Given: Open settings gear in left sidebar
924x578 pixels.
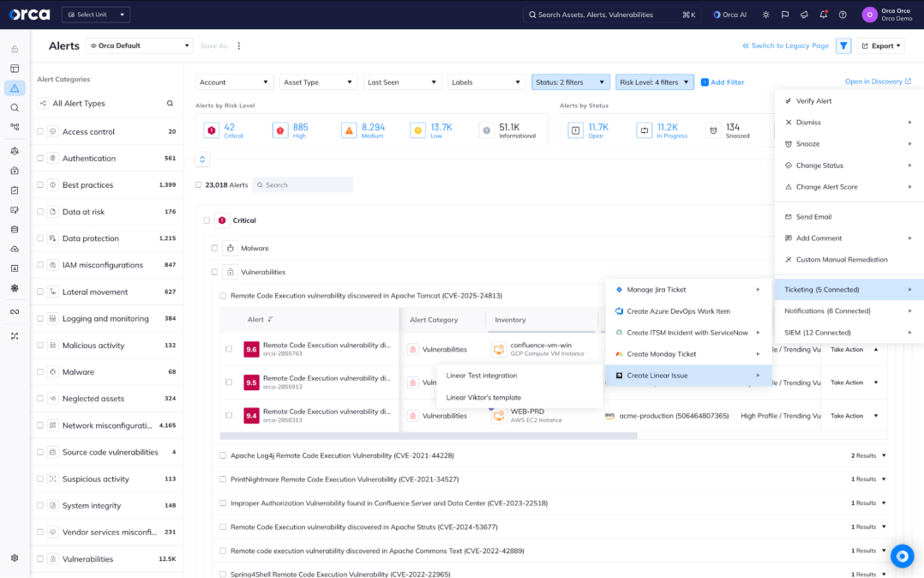Looking at the screenshot, I should pos(15,558).
